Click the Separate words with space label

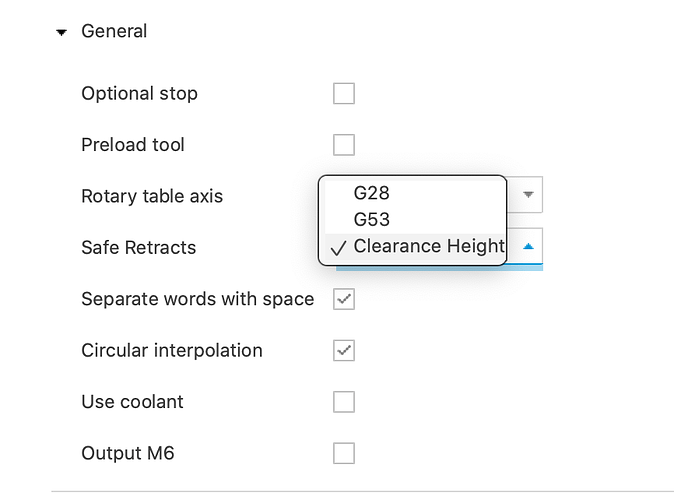click(x=197, y=299)
